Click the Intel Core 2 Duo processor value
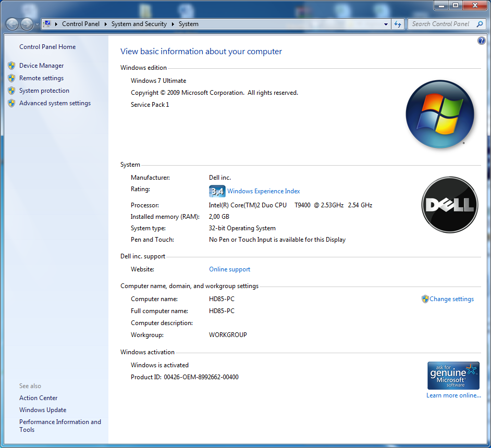The width and height of the screenshot is (491, 448). 290,205
